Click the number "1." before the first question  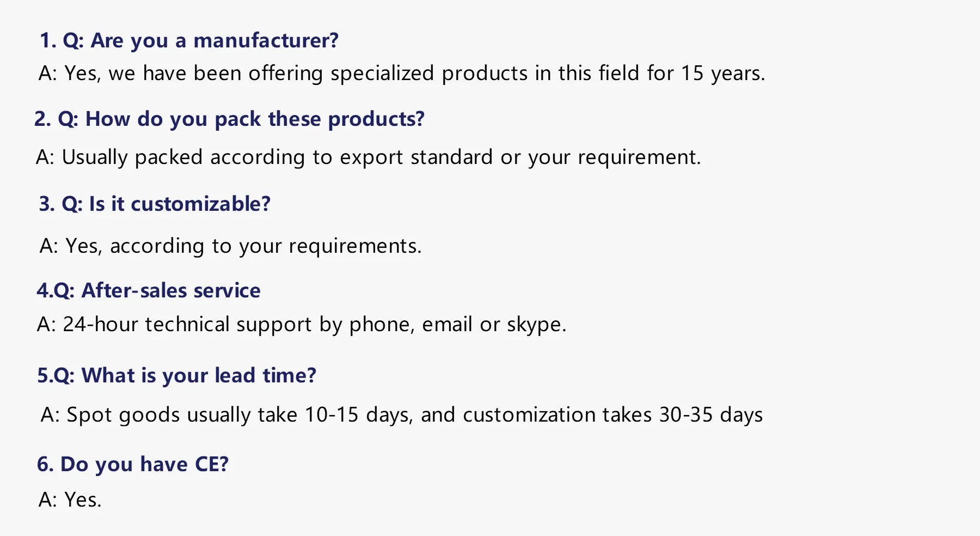tap(48, 41)
